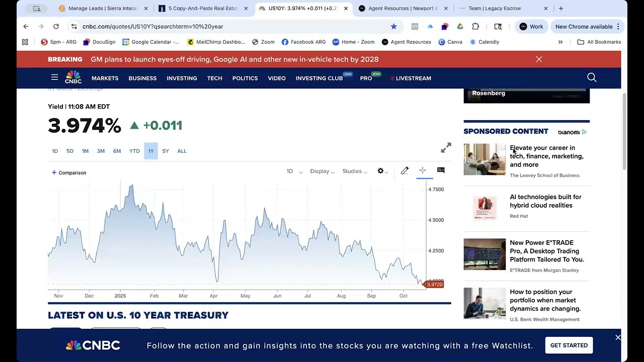Go back in browser history
644x362 pixels.
[x=26, y=26]
